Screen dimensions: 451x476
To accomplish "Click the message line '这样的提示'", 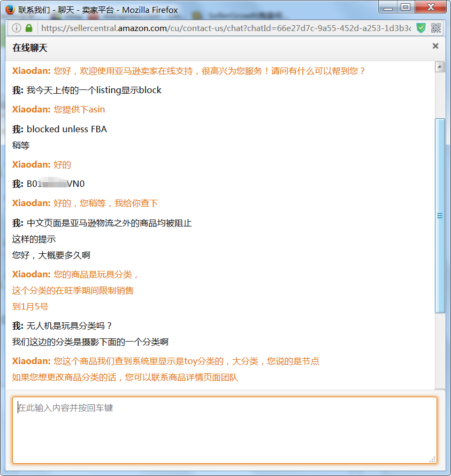I will (x=34, y=239).
